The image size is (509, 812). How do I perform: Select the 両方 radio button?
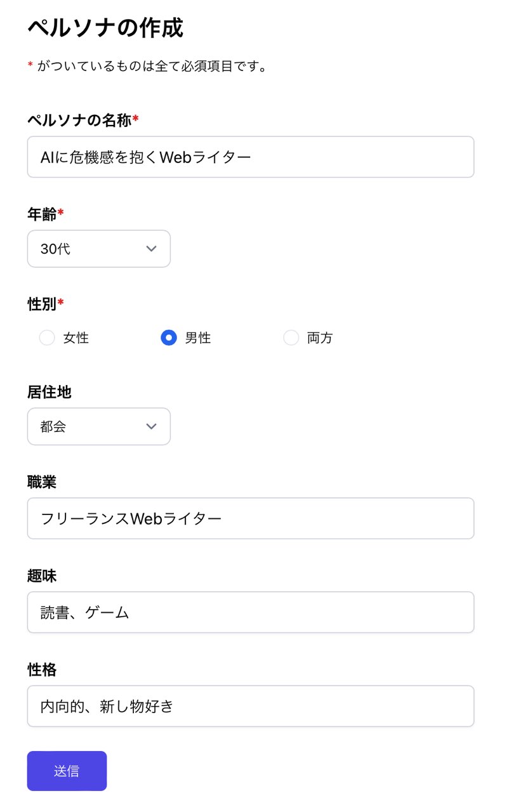click(x=291, y=337)
